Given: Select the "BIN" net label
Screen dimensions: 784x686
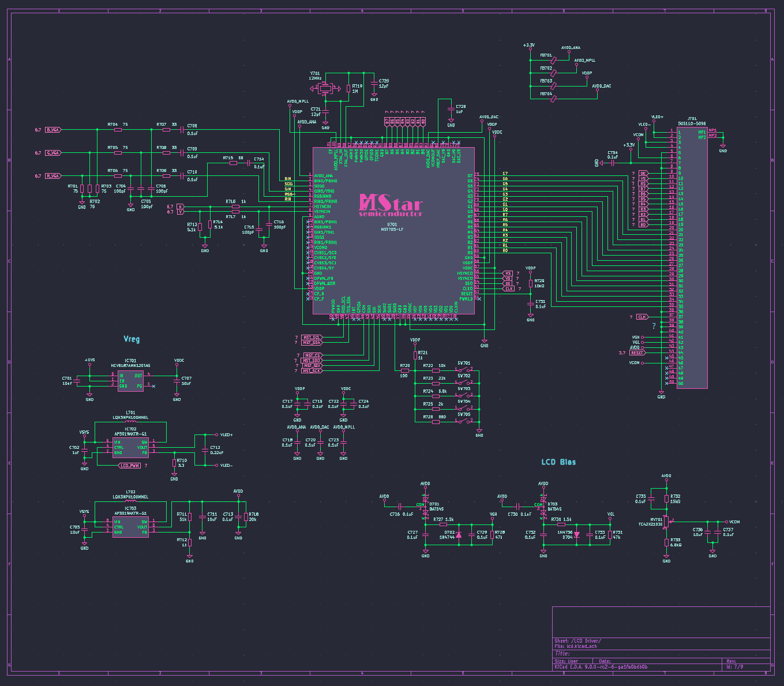Looking at the screenshot, I should [288, 179].
